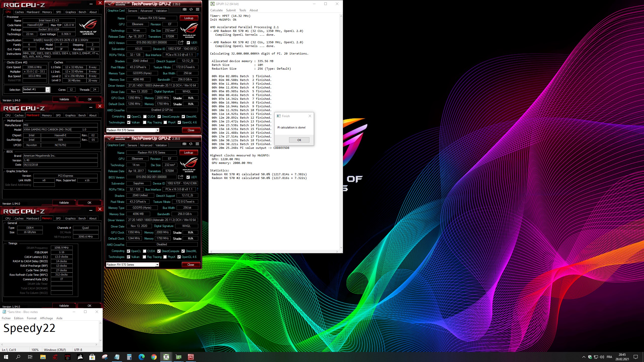Toggle CUDA checkbox in top GPU-Z
Screen dimensions: 644x362
click(145, 117)
